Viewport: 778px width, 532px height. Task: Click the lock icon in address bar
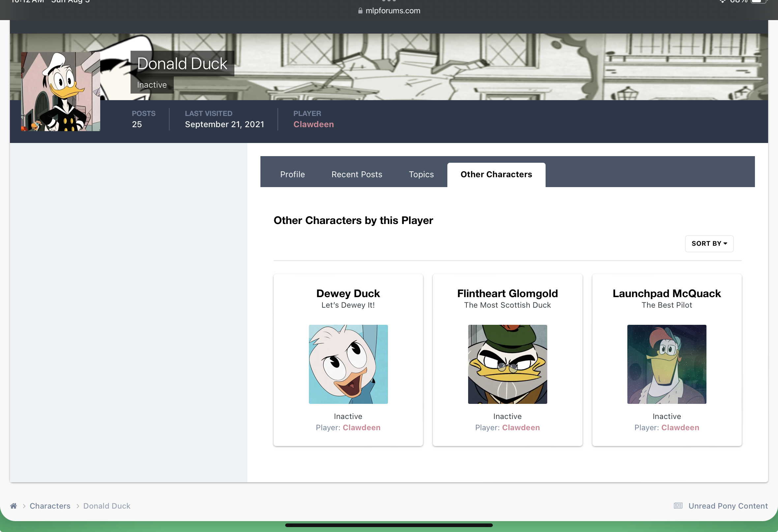pos(360,11)
